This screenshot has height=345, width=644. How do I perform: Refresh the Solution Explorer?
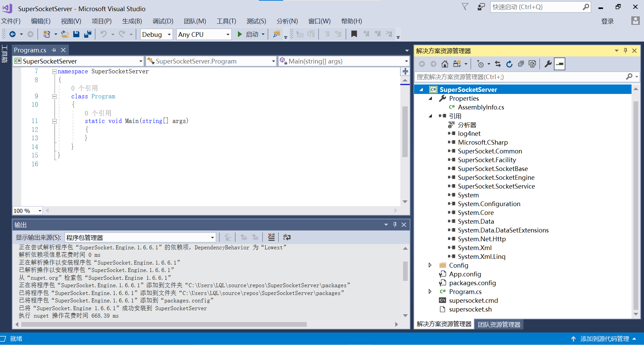509,64
